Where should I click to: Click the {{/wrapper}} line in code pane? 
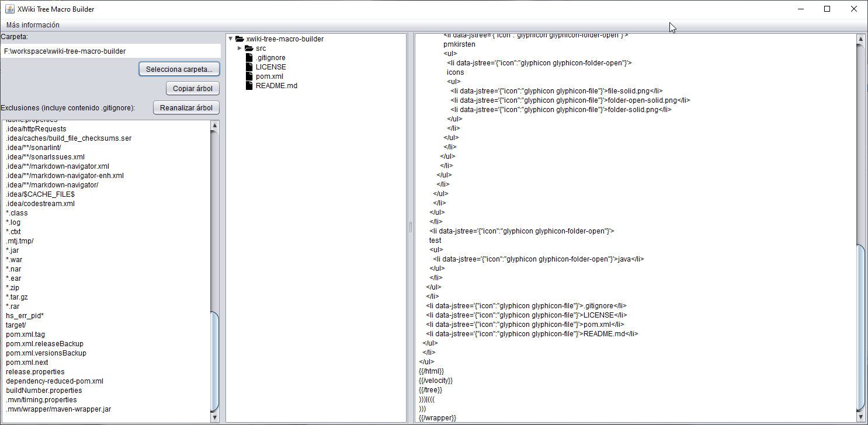(437, 418)
